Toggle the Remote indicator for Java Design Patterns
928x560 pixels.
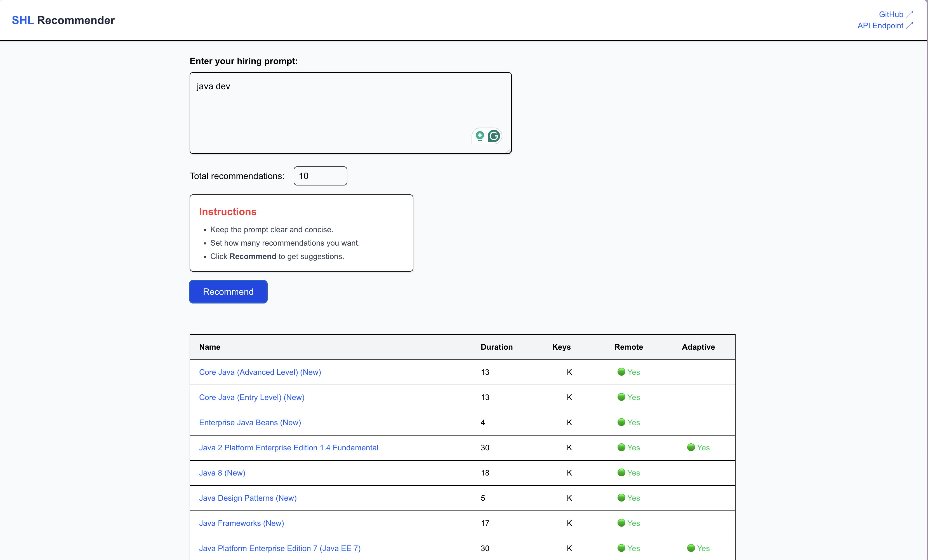click(621, 498)
